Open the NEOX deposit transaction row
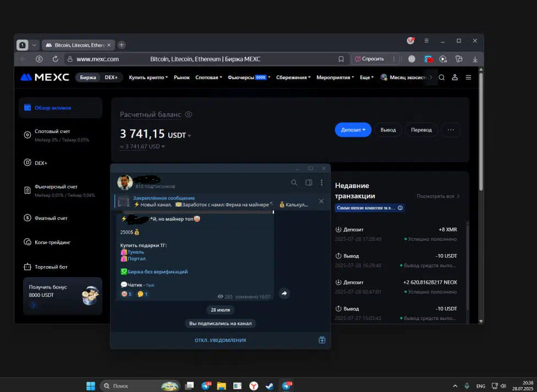Viewport: 537px width, 392px height. coord(396,287)
